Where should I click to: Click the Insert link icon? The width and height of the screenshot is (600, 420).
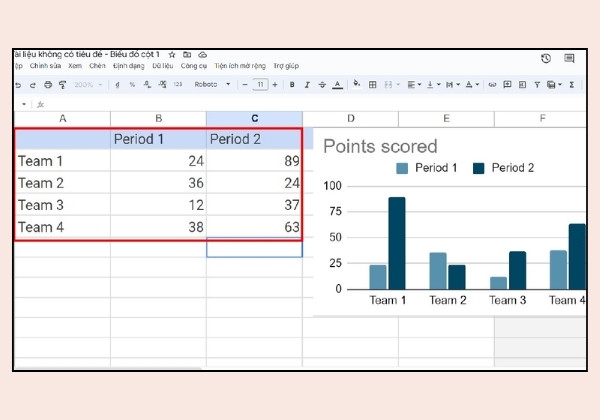(x=492, y=85)
